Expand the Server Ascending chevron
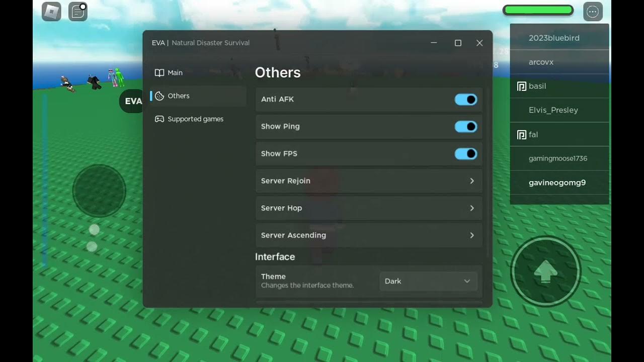The height and width of the screenshot is (362, 644). tap(472, 235)
